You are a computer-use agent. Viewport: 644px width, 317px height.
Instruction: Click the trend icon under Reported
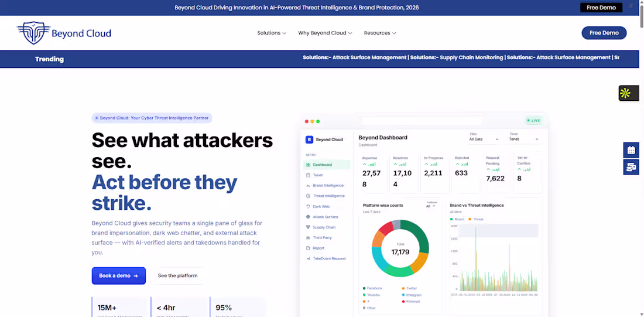[x=369, y=164]
